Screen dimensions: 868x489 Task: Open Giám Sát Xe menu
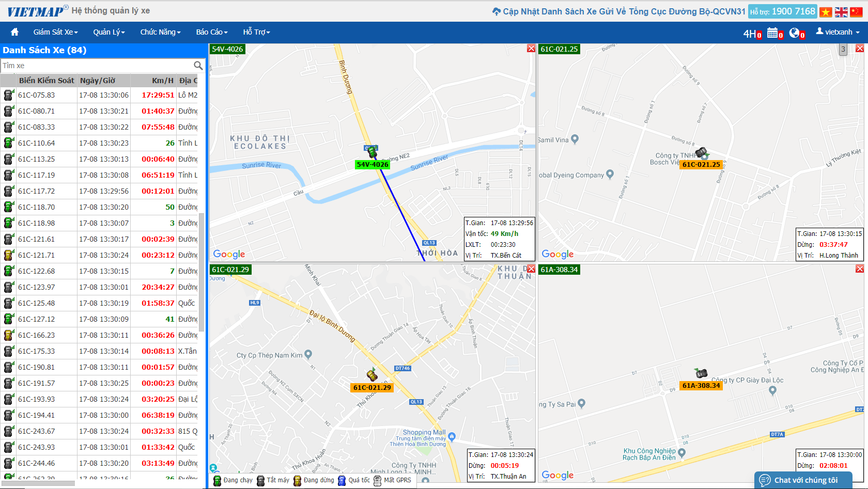click(56, 32)
